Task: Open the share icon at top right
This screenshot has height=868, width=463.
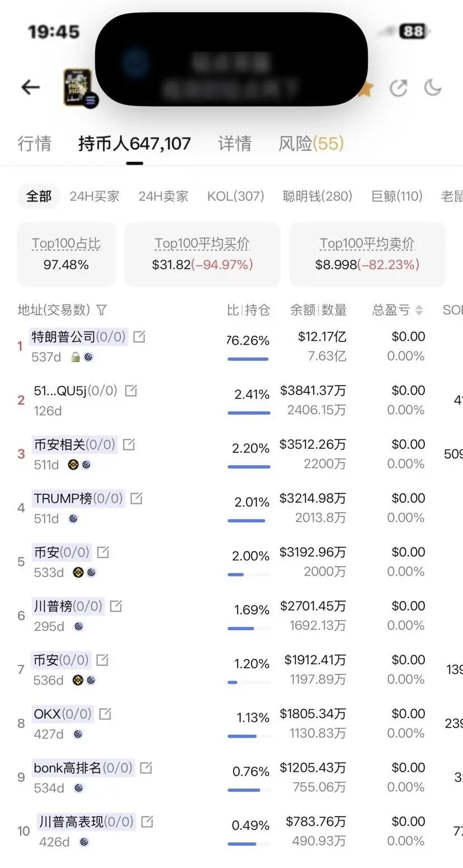Action: pyautogui.click(x=398, y=88)
